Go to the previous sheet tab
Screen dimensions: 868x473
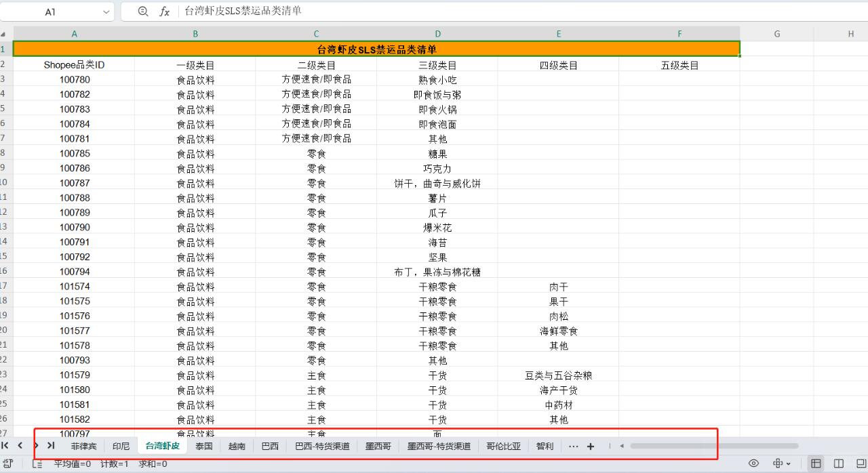tap(20, 446)
